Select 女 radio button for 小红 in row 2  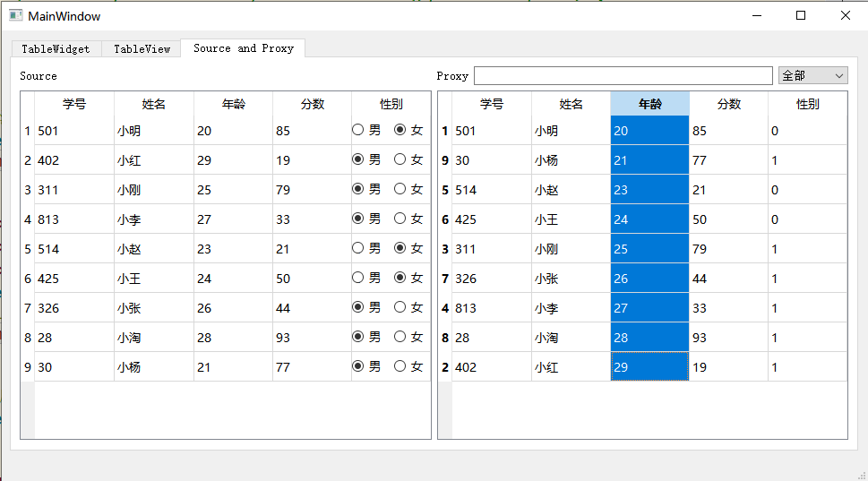pos(400,160)
